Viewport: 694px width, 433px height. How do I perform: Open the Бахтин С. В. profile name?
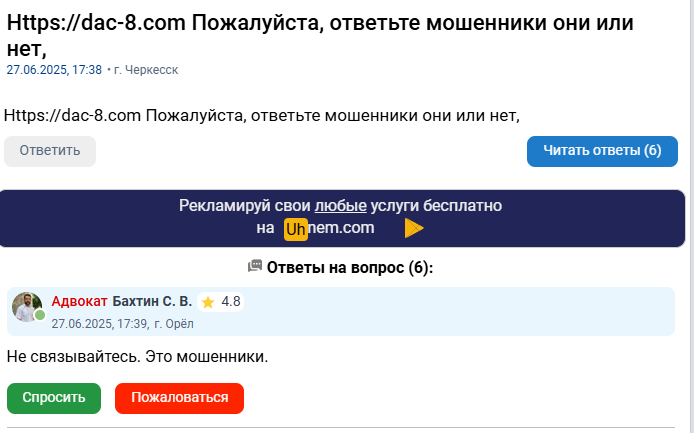[152, 301]
